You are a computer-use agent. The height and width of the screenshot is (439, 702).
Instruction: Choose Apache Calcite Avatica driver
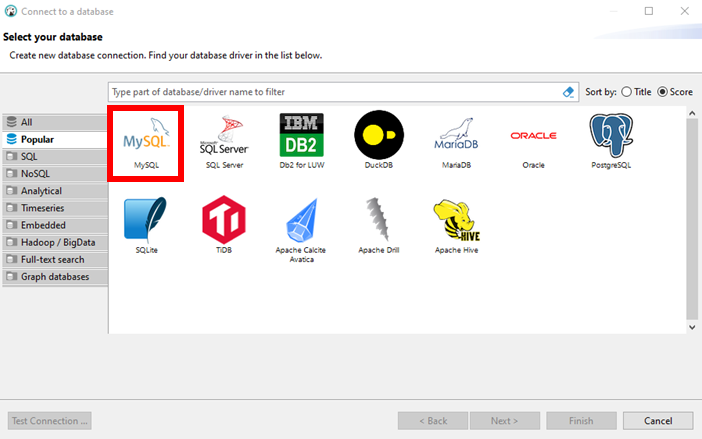pyautogui.click(x=301, y=230)
